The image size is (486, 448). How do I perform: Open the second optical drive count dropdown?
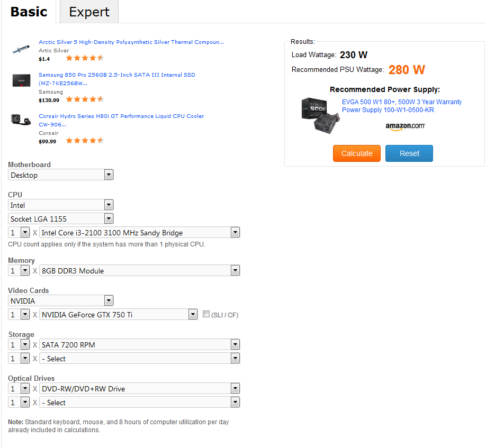(x=19, y=403)
